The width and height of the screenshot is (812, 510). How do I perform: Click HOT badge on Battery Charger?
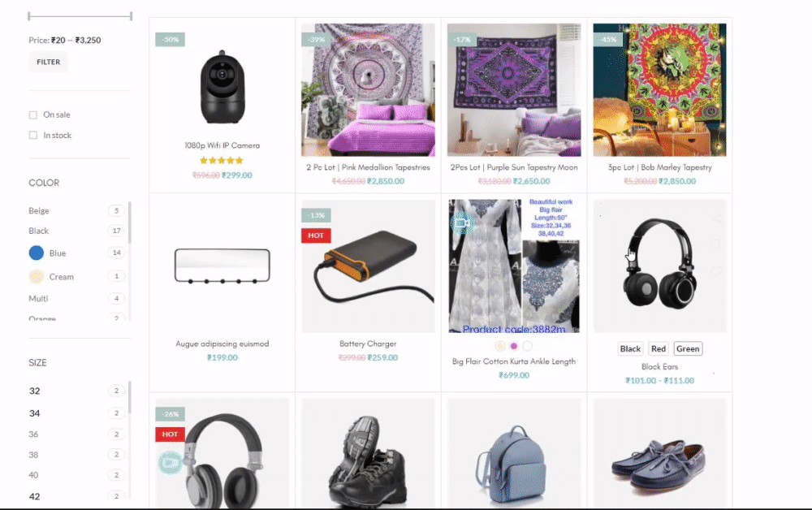pos(316,236)
